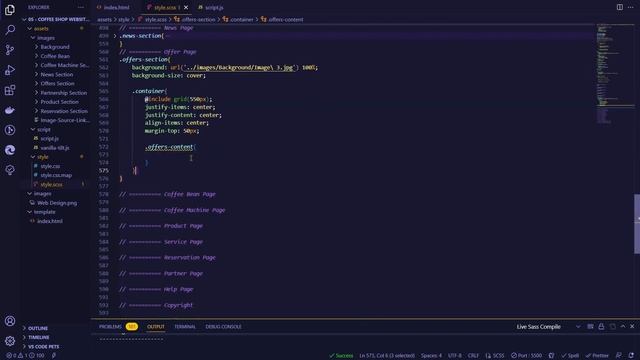
Task: Expand the Partnership Section folder
Action: click(63, 93)
